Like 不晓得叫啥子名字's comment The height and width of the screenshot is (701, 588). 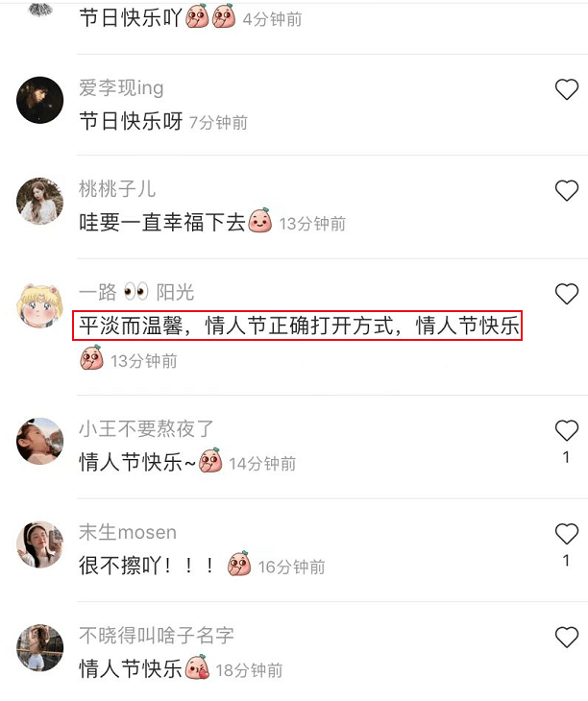pos(567,637)
